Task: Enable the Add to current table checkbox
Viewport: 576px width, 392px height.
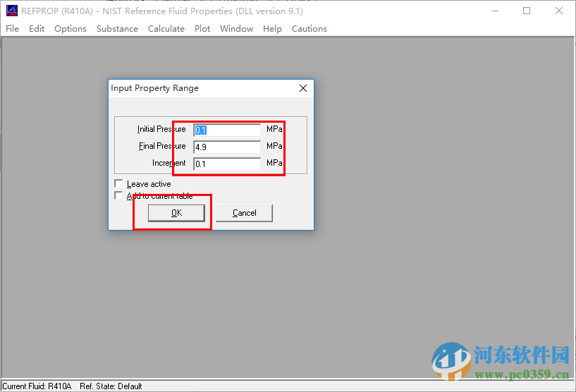Action: coord(118,195)
